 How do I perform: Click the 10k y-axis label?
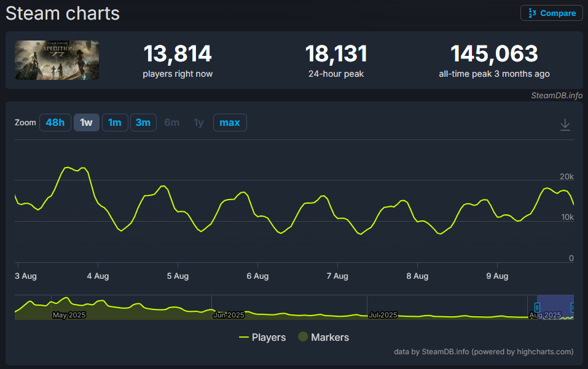[567, 217]
